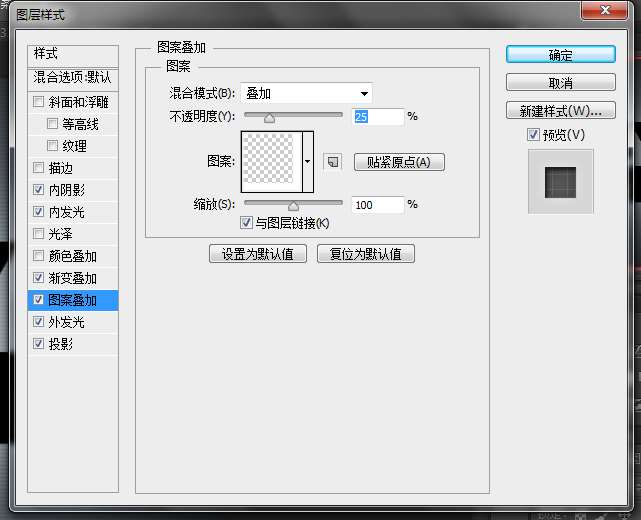Select the 渐变叠加 style entry
Image resolution: width=641 pixels, height=520 pixels.
point(73,278)
